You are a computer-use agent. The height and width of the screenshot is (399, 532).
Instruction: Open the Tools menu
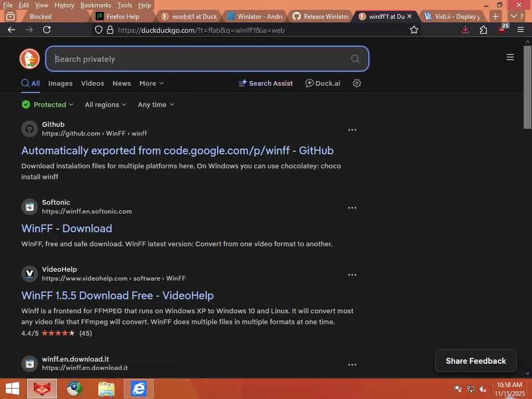(x=125, y=5)
